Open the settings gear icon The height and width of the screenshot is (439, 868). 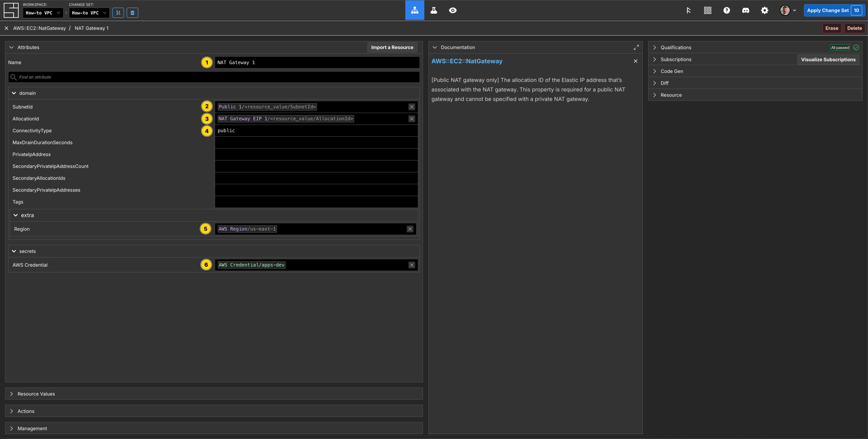click(x=765, y=10)
